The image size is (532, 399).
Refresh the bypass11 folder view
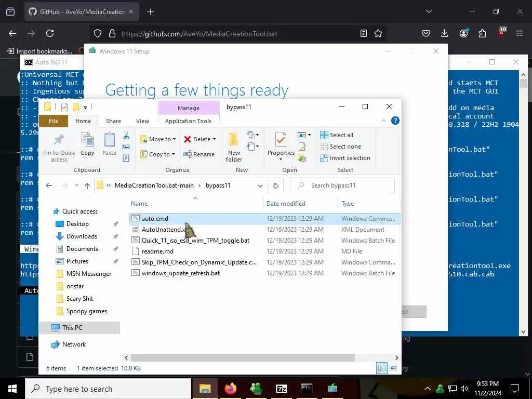[x=275, y=185]
